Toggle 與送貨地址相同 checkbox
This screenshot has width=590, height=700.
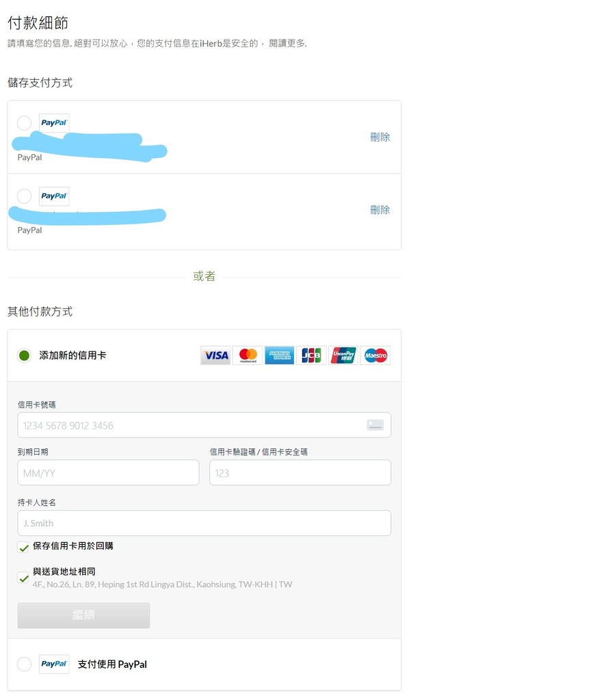(x=23, y=578)
